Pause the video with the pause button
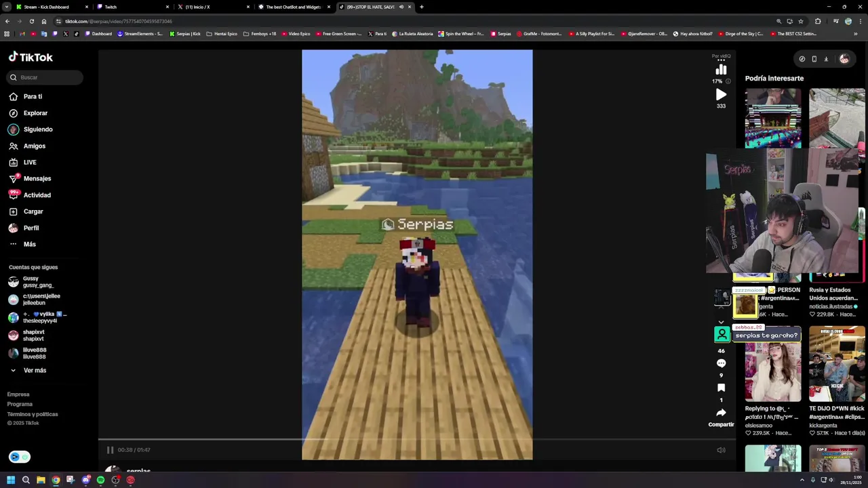868x488 pixels. tap(110, 450)
